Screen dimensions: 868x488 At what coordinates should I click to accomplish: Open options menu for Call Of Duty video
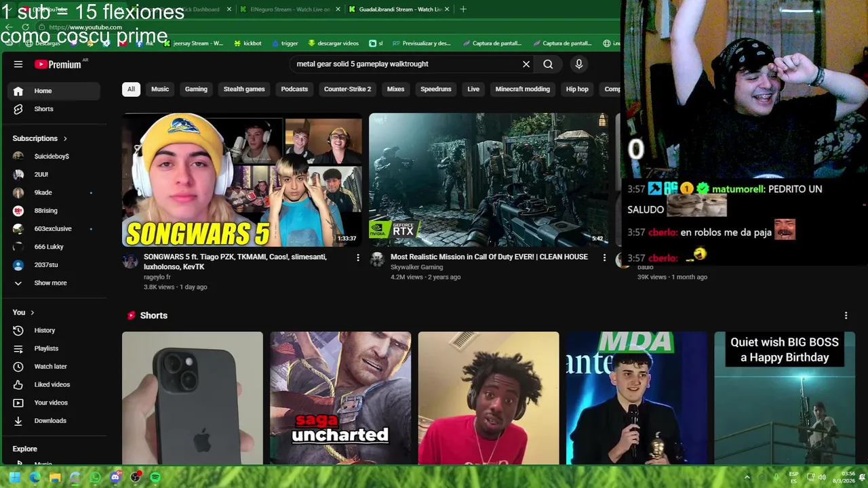604,258
